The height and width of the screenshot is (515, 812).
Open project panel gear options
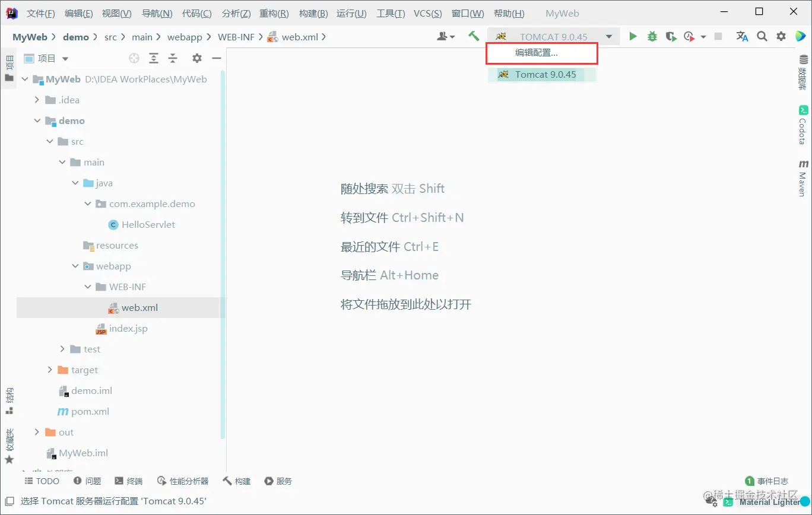coord(197,58)
